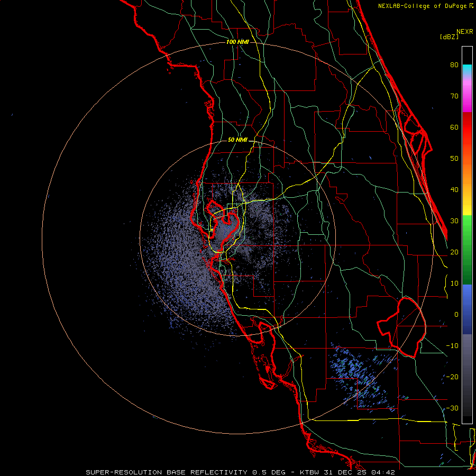The width and height of the screenshot is (476, 476).
Task: Select the 30 value on the dBZ scale
Action: click(x=454, y=221)
